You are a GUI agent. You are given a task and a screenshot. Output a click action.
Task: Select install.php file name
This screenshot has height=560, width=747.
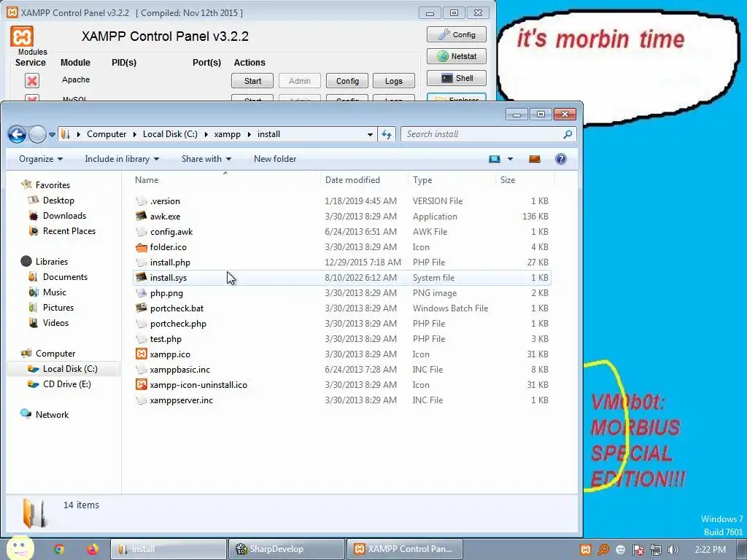point(170,262)
